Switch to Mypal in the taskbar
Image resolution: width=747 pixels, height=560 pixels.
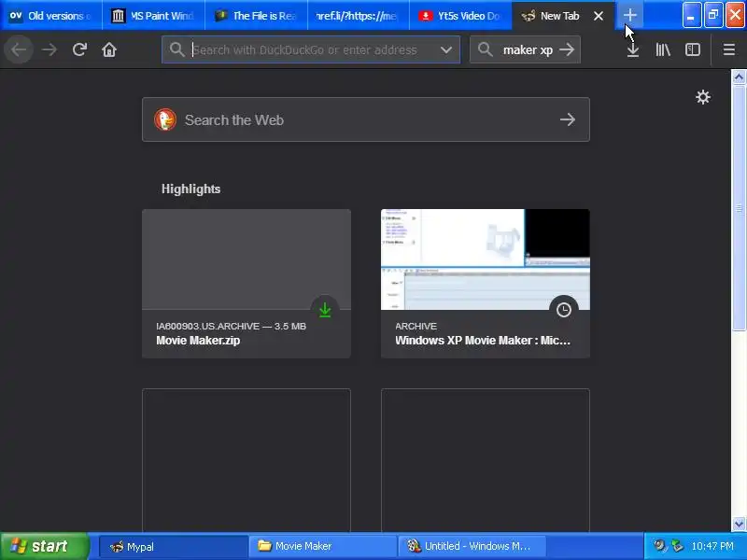click(x=173, y=546)
